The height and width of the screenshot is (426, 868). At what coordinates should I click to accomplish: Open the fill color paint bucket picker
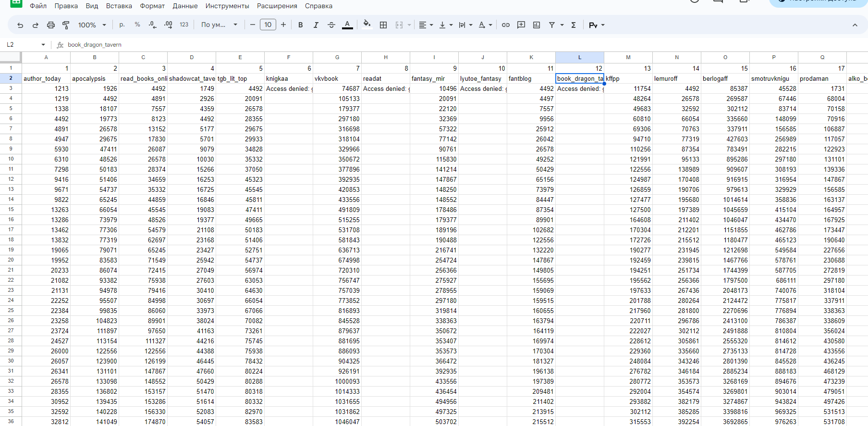[367, 25]
